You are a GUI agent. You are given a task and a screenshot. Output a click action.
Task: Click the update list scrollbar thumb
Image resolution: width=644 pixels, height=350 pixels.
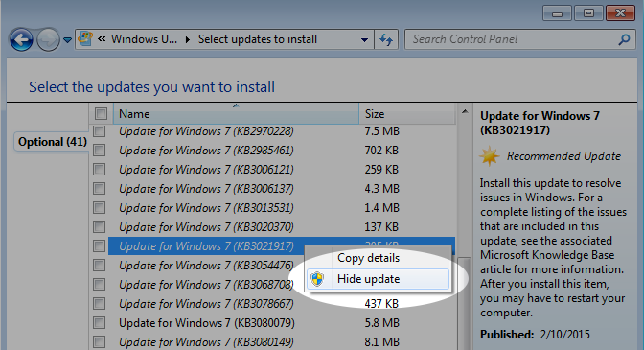(465, 303)
